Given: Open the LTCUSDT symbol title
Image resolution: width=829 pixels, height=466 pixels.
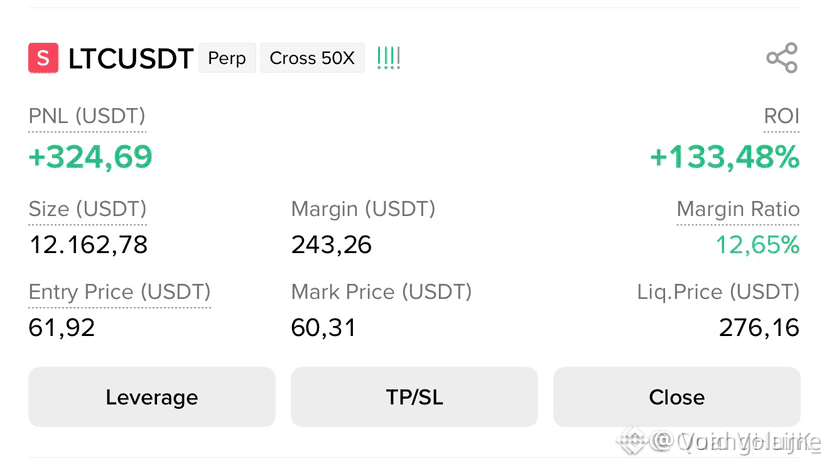Looking at the screenshot, I should pos(131,58).
